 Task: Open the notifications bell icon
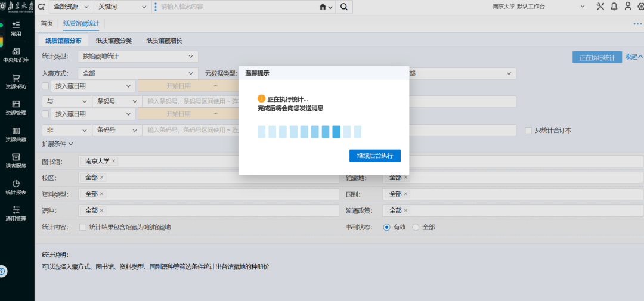coord(614,6)
